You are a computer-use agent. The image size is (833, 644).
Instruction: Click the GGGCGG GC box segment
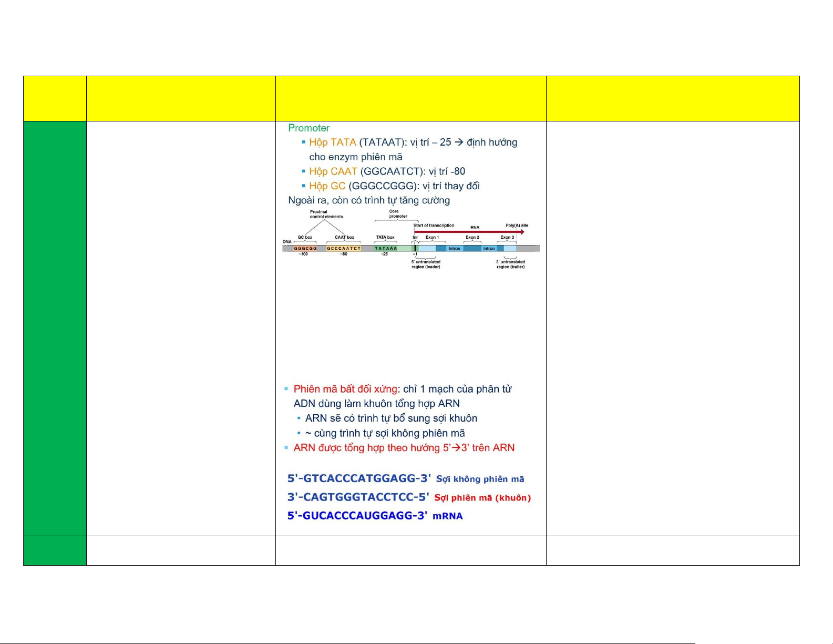click(x=305, y=248)
